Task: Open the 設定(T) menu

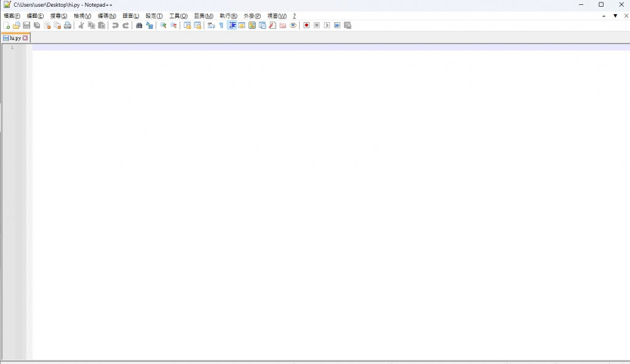Action: [x=154, y=16]
